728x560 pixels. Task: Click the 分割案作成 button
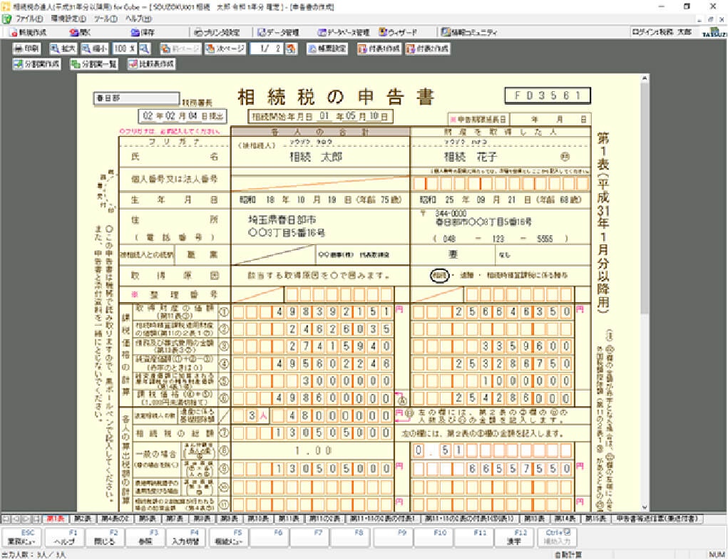[x=36, y=64]
